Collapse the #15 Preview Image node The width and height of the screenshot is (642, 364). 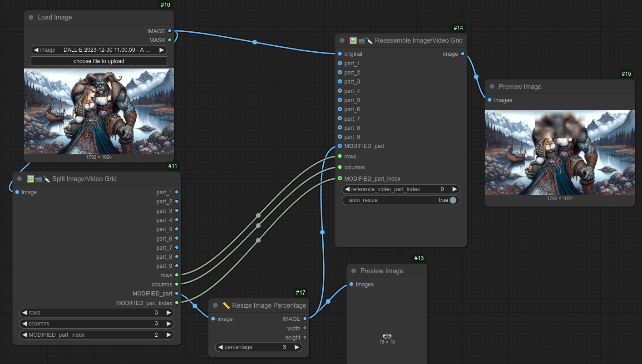point(492,87)
